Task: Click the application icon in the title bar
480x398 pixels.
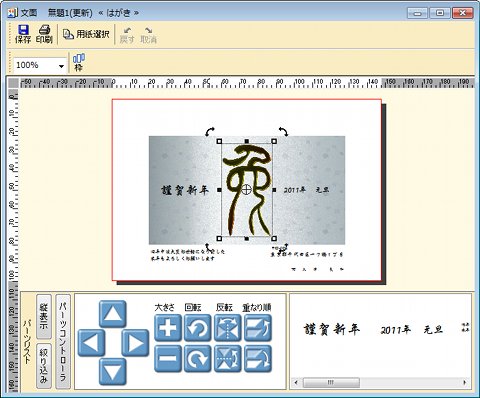Action: [x=12, y=13]
